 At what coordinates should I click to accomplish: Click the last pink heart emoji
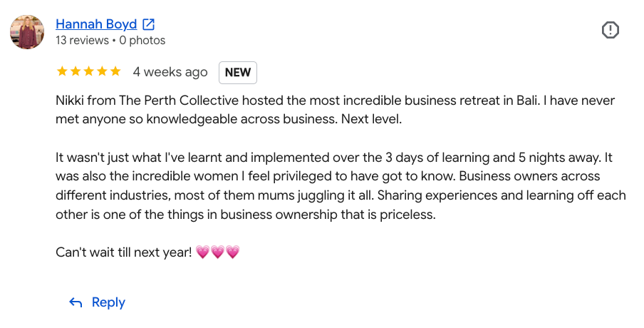coord(232,252)
